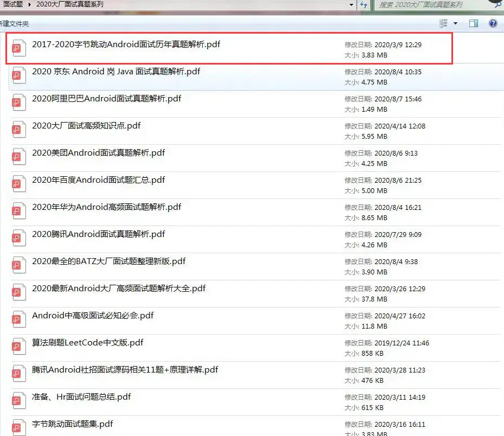504x436 pixels.
Task: Click size value 5.95 MB
Action: (x=374, y=136)
